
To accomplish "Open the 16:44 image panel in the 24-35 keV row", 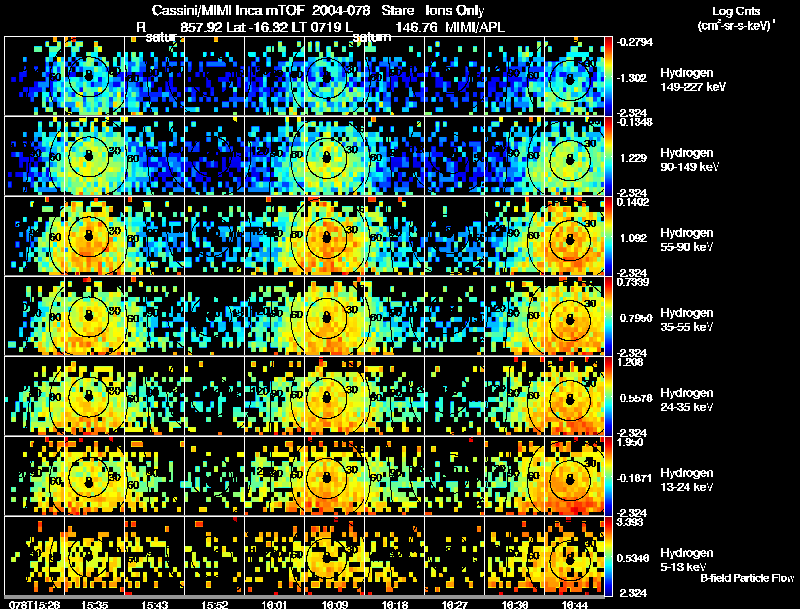I will coord(574,396).
